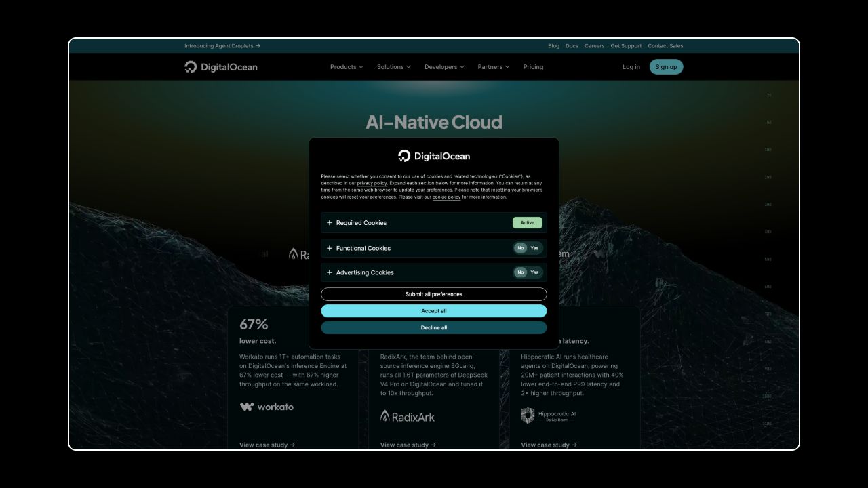Open the Products dropdown menu
This screenshot has width=868, height=488.
click(x=347, y=67)
